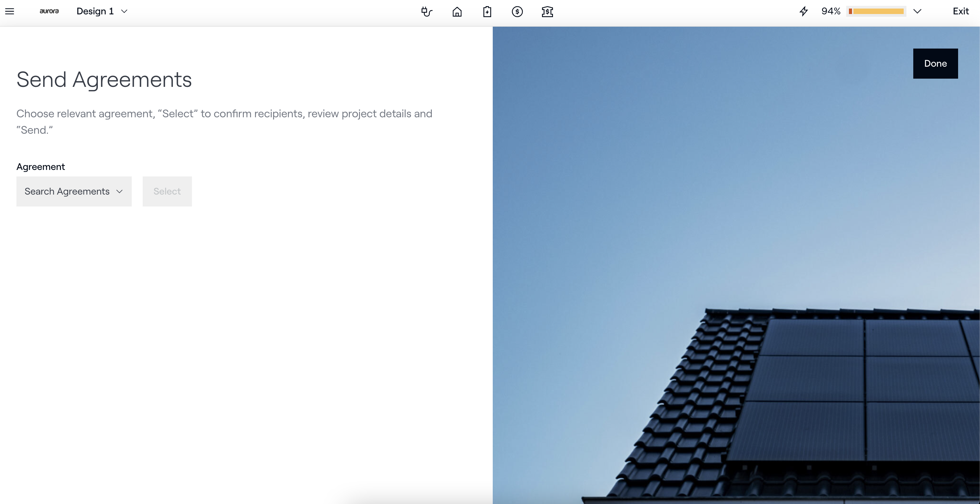Click the Agreement field label

[x=40, y=167]
